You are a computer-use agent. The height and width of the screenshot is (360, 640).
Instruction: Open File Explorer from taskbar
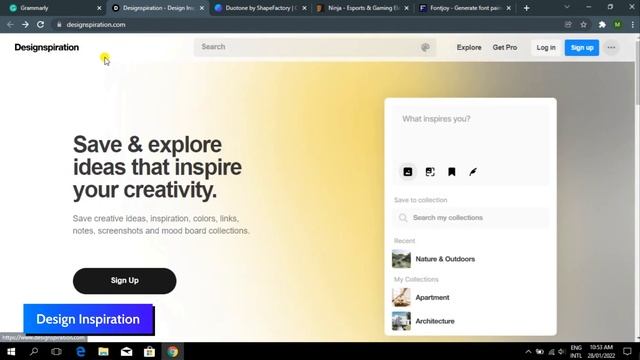point(103,351)
